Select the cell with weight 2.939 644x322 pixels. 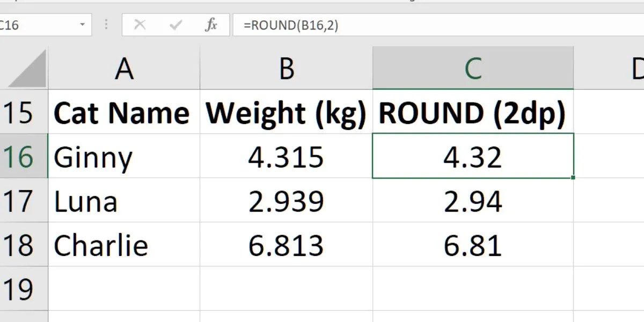pos(286,201)
